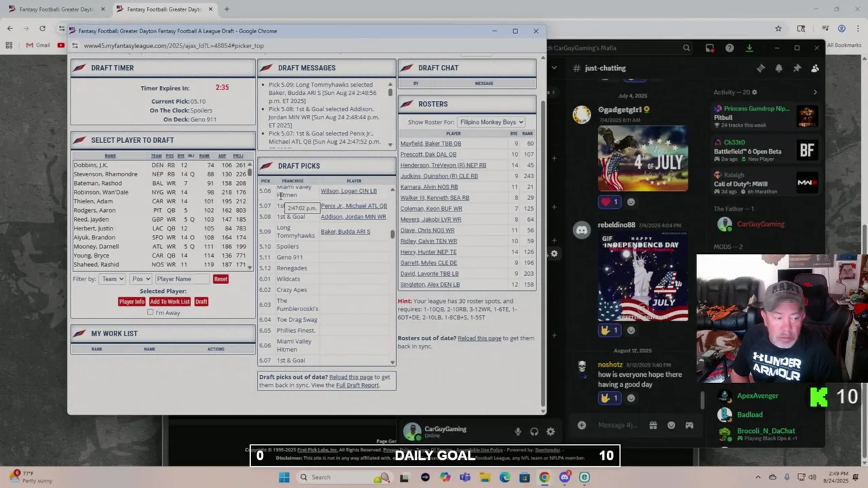This screenshot has width=868, height=488.
Task: Sort player list by ADP column
Action: [x=222, y=156]
